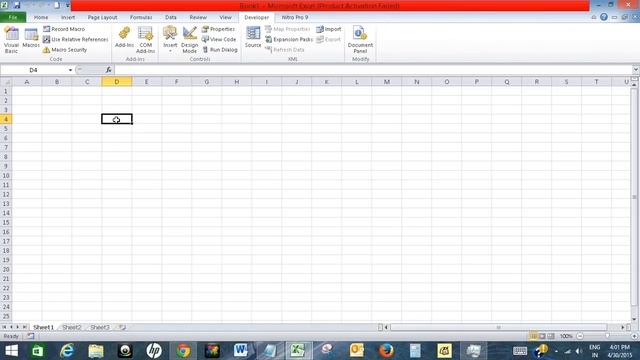
Task: Open the Macros dialog
Action: coord(31,38)
